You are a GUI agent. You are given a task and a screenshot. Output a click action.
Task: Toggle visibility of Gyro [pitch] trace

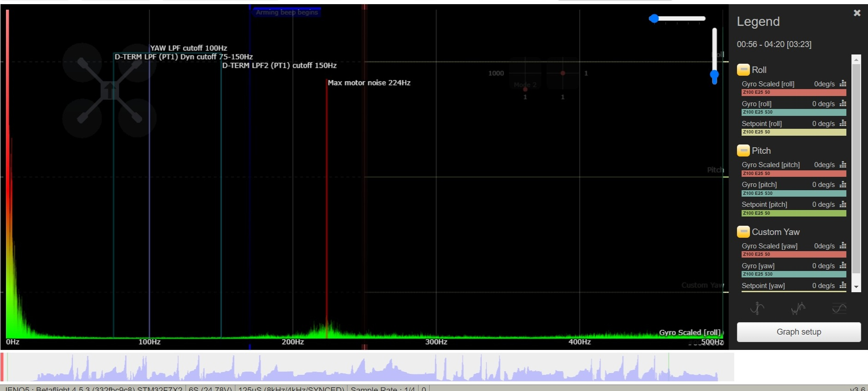click(759, 185)
